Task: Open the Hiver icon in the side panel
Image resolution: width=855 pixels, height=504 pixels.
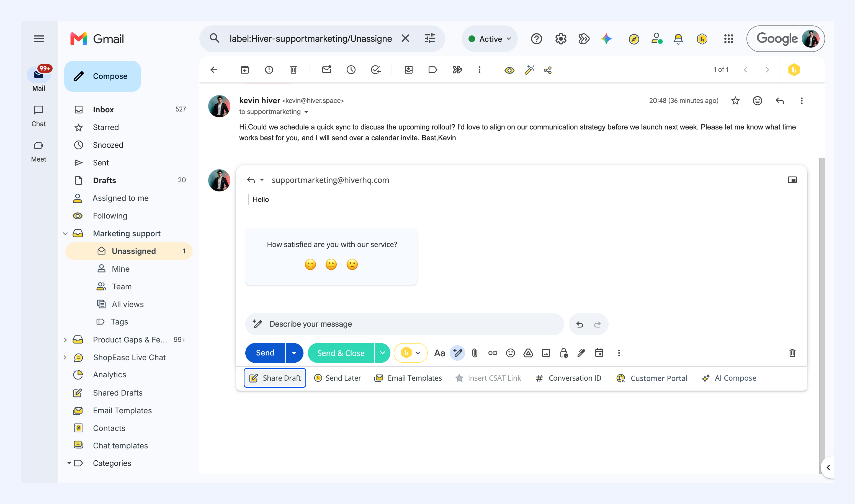Action: 794,70
